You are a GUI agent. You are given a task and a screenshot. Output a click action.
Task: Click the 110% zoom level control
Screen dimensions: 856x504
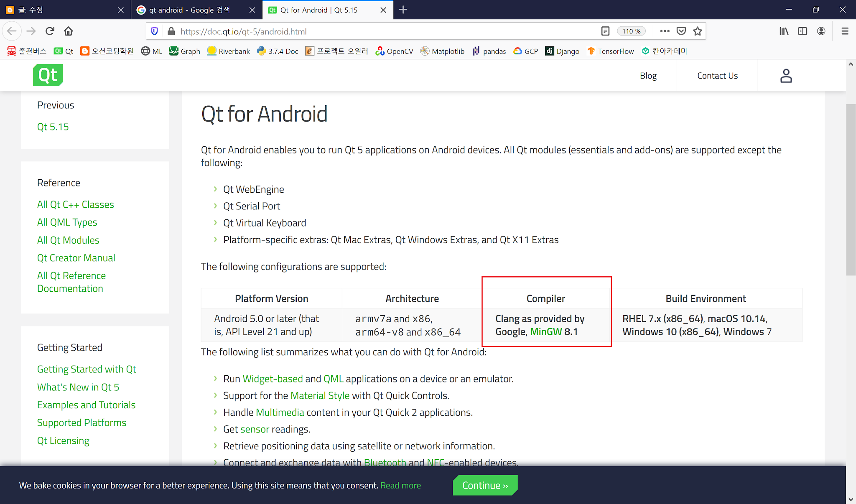pos(631,31)
